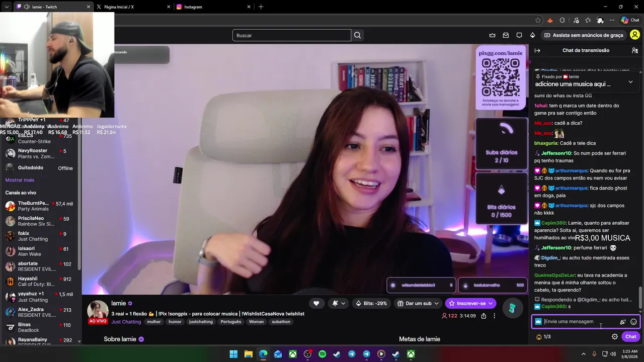Open Edge settings and more ellipsis menu
The width and height of the screenshot is (644, 362).
[x=612, y=20]
